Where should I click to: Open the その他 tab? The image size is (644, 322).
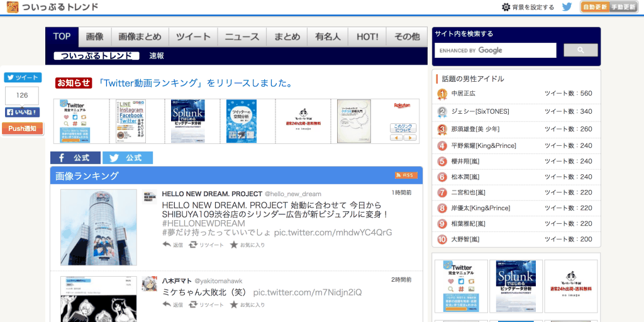(x=407, y=36)
